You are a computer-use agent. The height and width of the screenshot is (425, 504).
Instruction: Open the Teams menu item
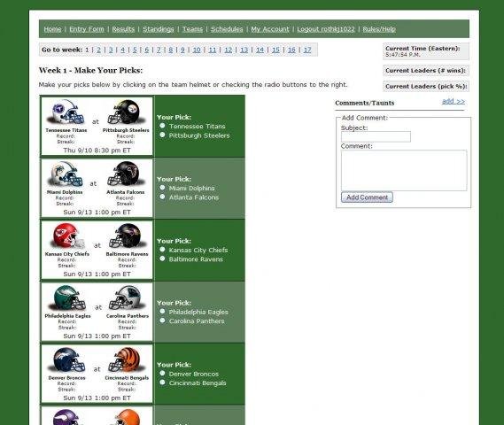(192, 29)
